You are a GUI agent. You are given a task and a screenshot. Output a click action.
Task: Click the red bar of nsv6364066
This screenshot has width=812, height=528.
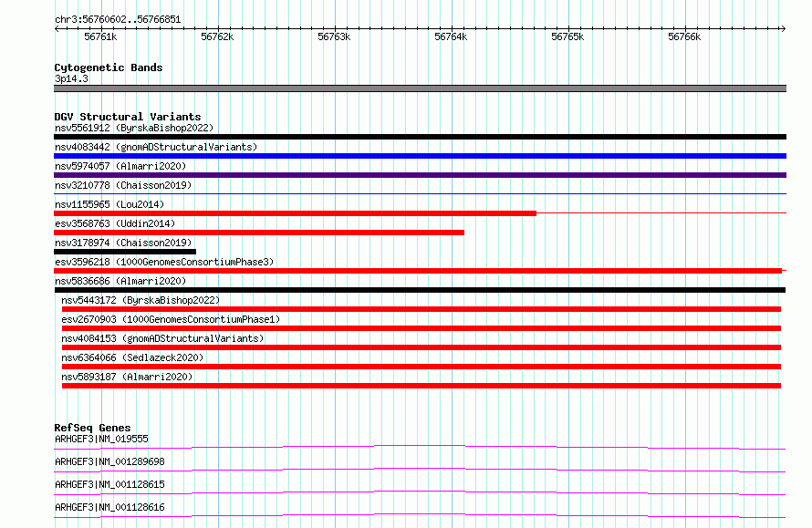(422, 367)
